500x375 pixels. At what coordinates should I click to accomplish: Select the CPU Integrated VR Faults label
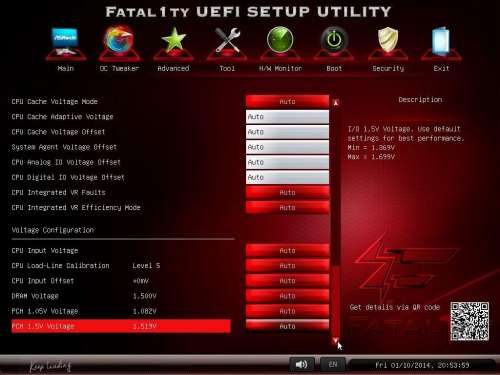58,192
